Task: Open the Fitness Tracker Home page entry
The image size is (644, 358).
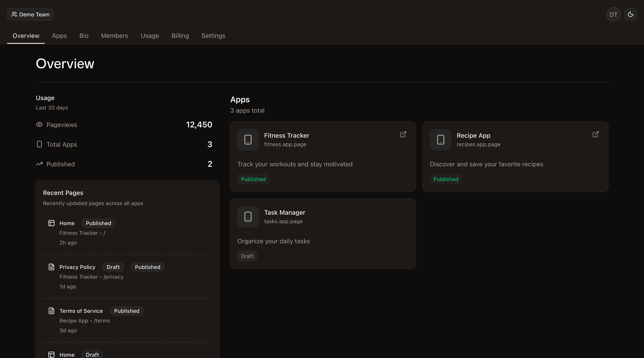Action: [x=67, y=223]
